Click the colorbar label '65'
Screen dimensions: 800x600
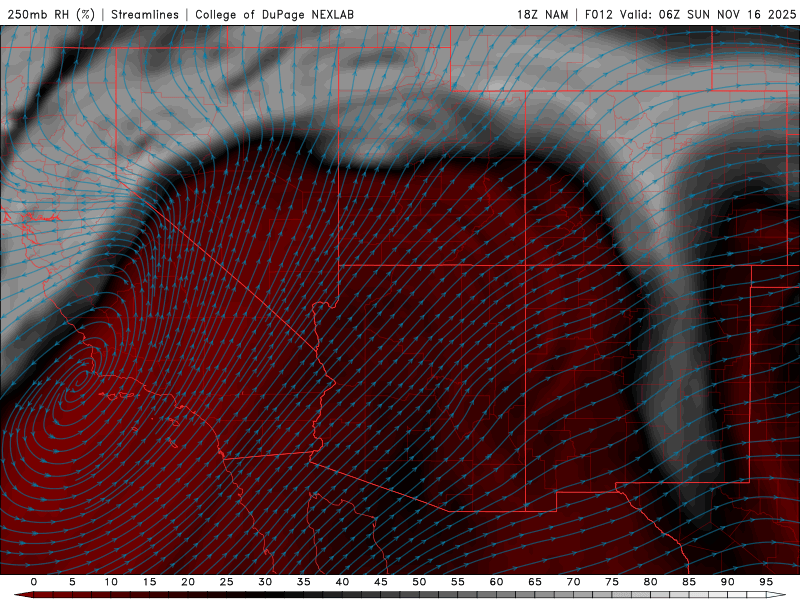pos(535,582)
